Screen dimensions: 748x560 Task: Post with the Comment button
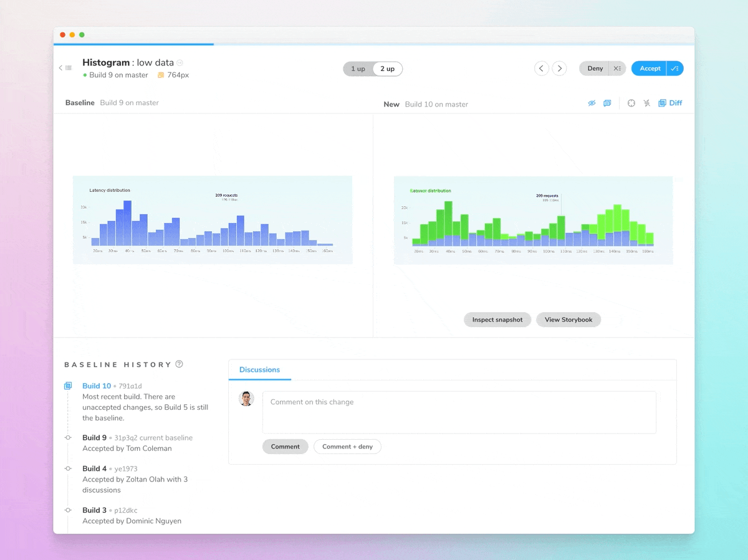tap(285, 447)
